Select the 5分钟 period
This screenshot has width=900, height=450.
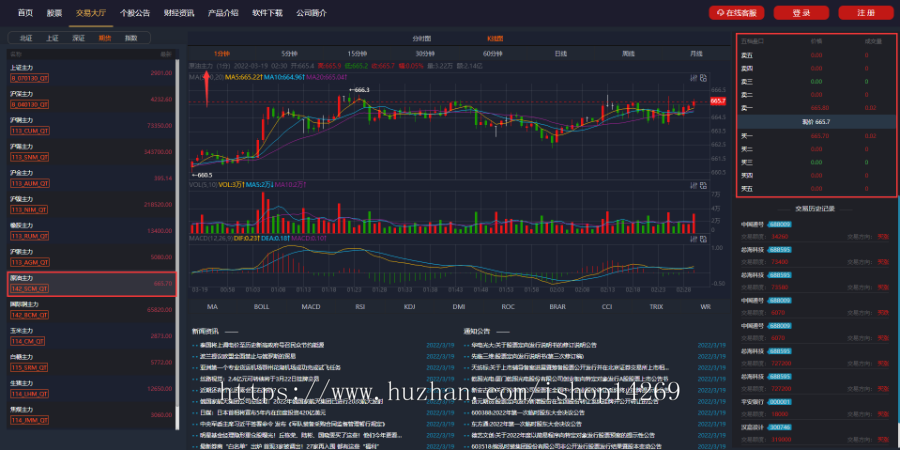click(x=290, y=53)
